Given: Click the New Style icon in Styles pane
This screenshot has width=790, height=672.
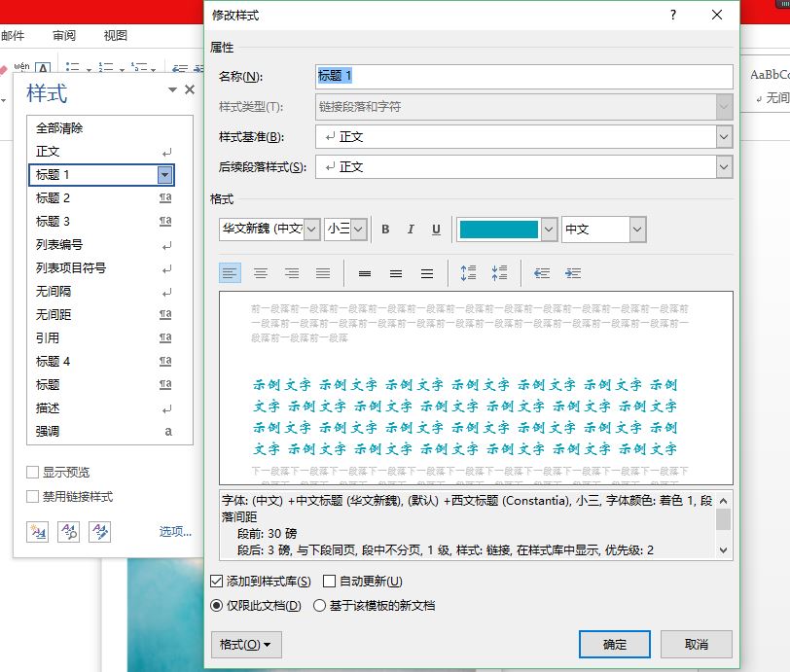Looking at the screenshot, I should [x=39, y=531].
